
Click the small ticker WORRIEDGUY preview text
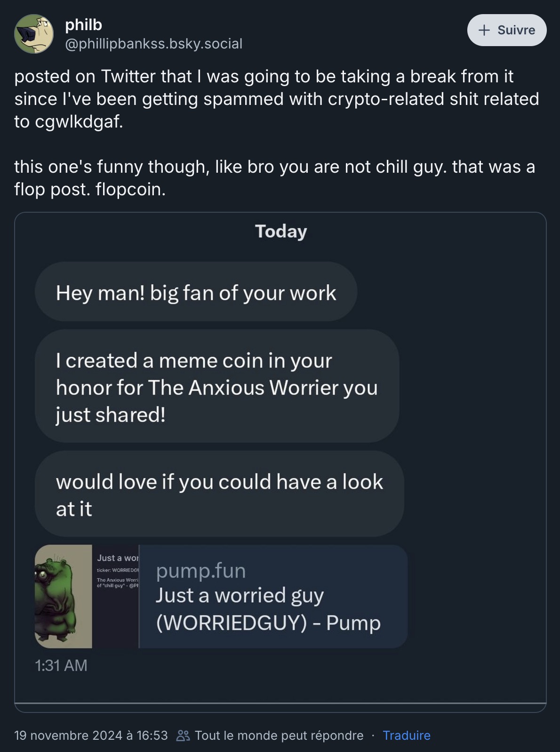pyautogui.click(x=118, y=570)
